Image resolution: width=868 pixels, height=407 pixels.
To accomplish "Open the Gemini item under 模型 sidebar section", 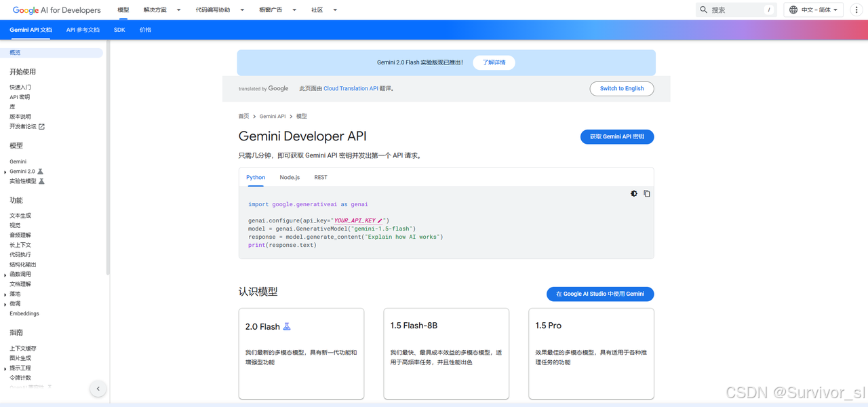I will (18, 161).
